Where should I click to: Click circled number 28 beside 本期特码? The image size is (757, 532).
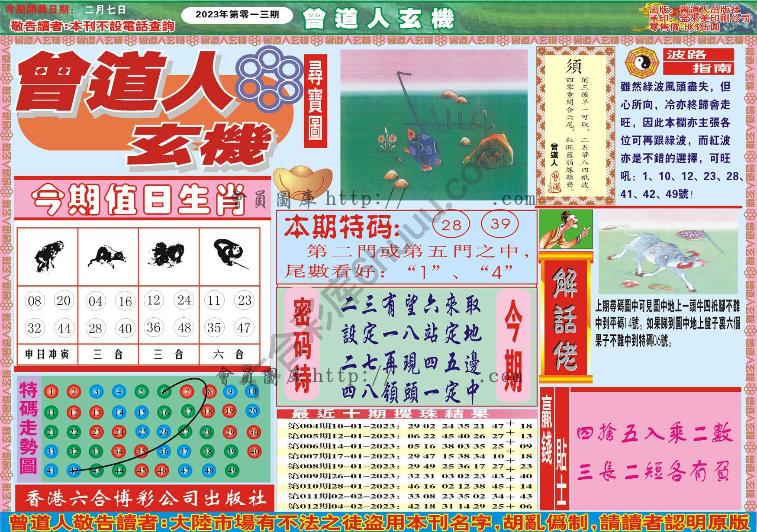coord(451,225)
